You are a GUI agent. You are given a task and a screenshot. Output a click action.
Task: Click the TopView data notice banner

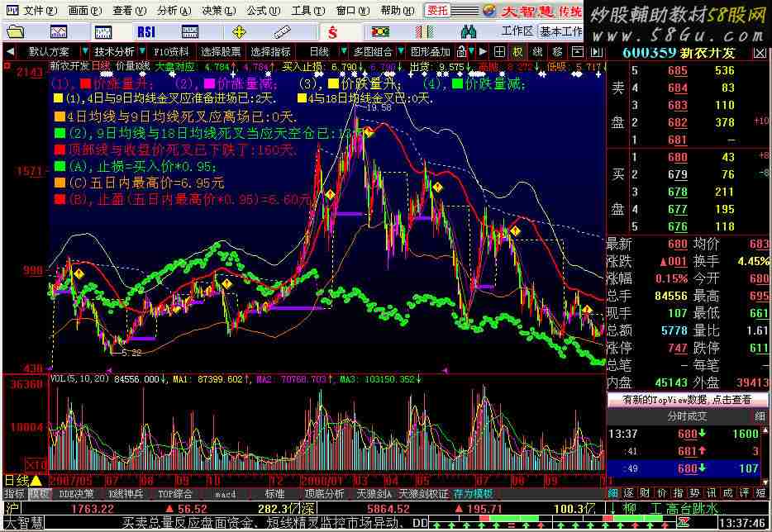(x=687, y=400)
